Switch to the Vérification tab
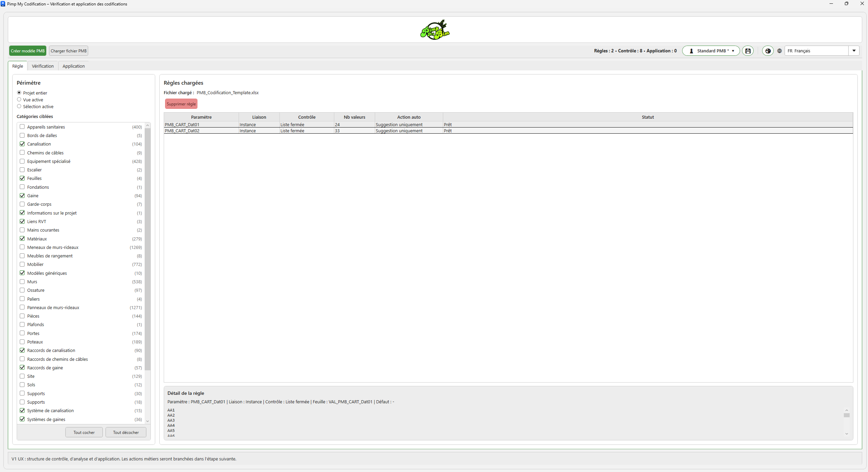The width and height of the screenshot is (868, 472). pyautogui.click(x=43, y=66)
